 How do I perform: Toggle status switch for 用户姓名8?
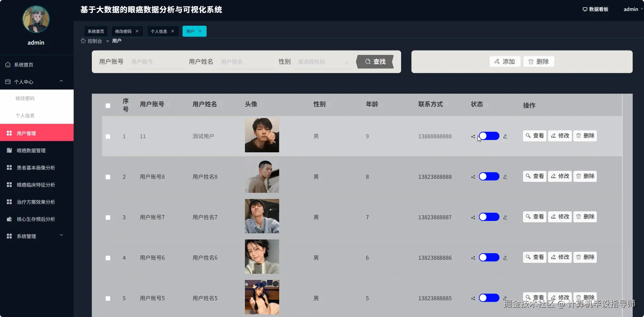[x=489, y=176]
